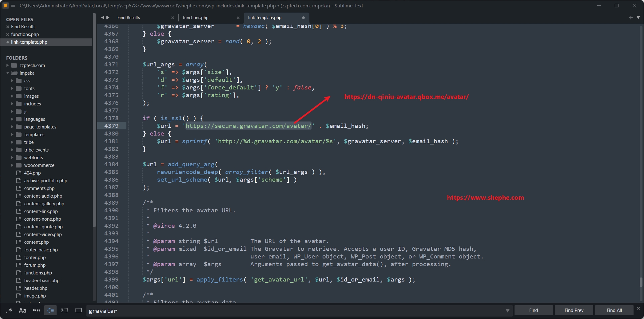Close functions.php in Open Files list
Screen dimensions: 644x319
pos(8,34)
